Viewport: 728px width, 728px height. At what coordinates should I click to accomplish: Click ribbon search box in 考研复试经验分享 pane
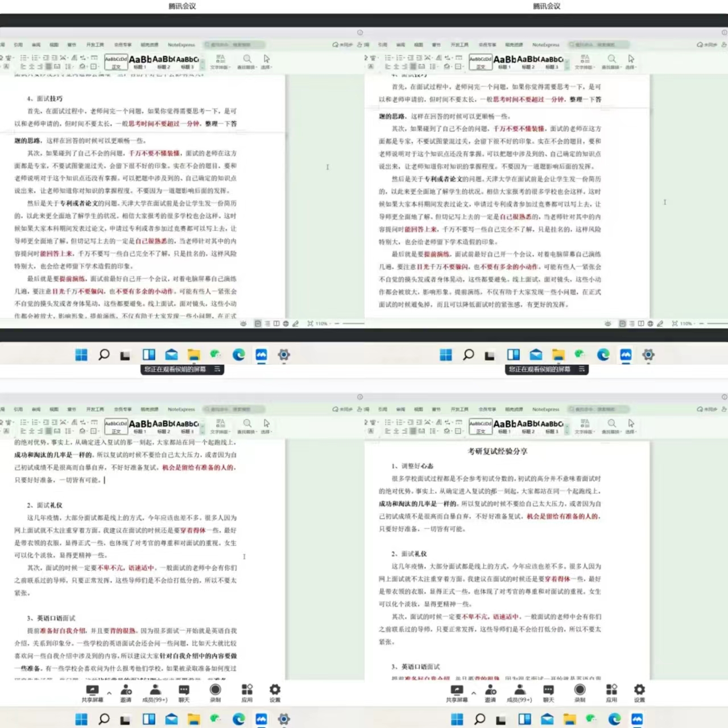pyautogui.click(x=598, y=409)
